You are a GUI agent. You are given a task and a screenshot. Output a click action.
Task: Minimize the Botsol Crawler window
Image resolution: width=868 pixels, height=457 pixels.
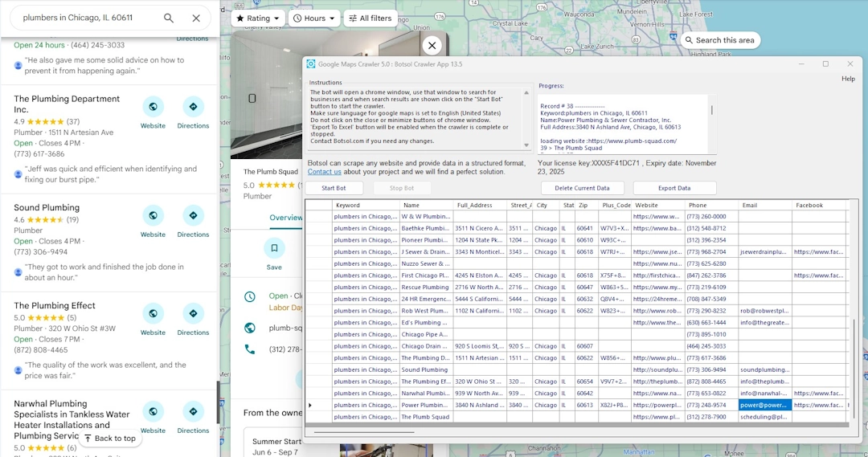point(801,64)
